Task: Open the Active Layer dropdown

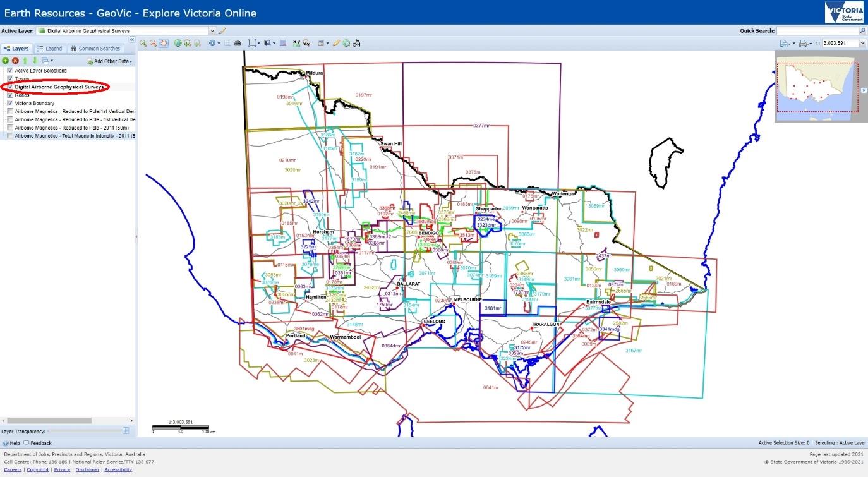Action: click(212, 30)
